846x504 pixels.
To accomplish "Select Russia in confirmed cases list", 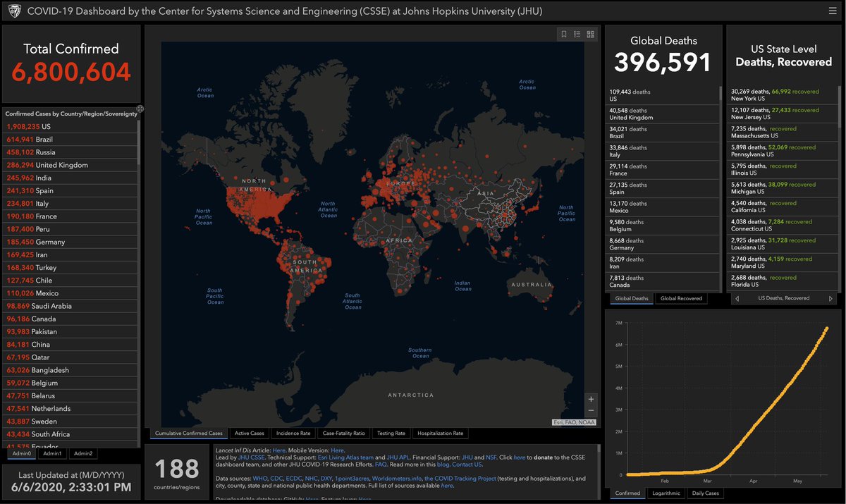I will (x=70, y=152).
